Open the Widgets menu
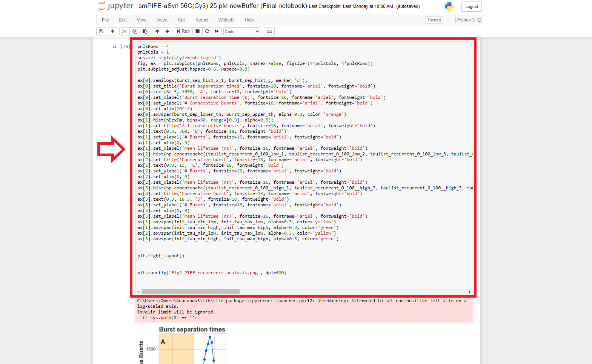Screen dimensions: 592x364 tap(226, 20)
